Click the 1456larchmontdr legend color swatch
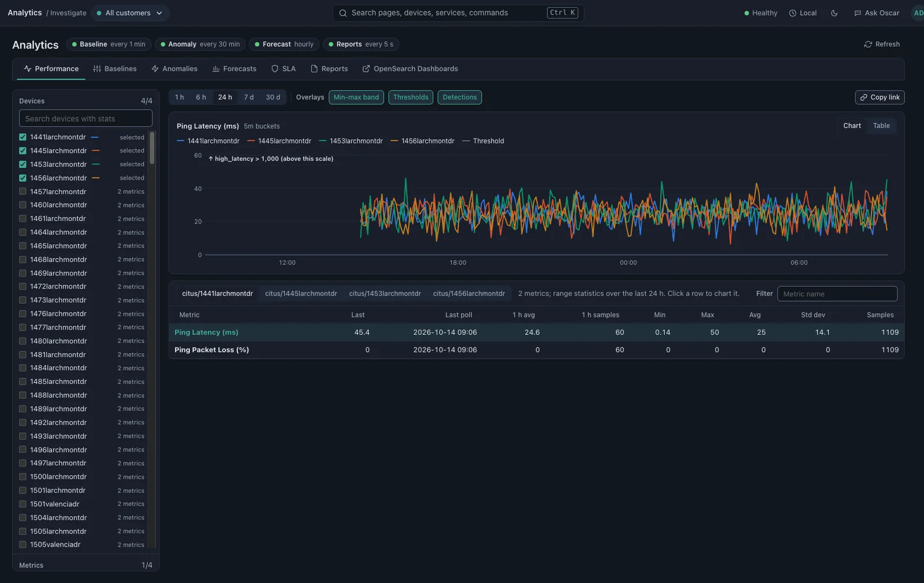The image size is (924, 583). (394, 141)
